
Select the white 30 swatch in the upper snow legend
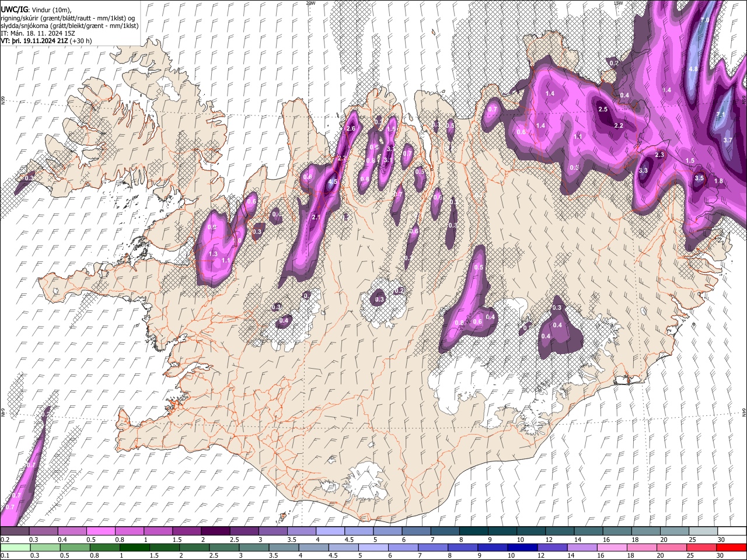(731, 531)
